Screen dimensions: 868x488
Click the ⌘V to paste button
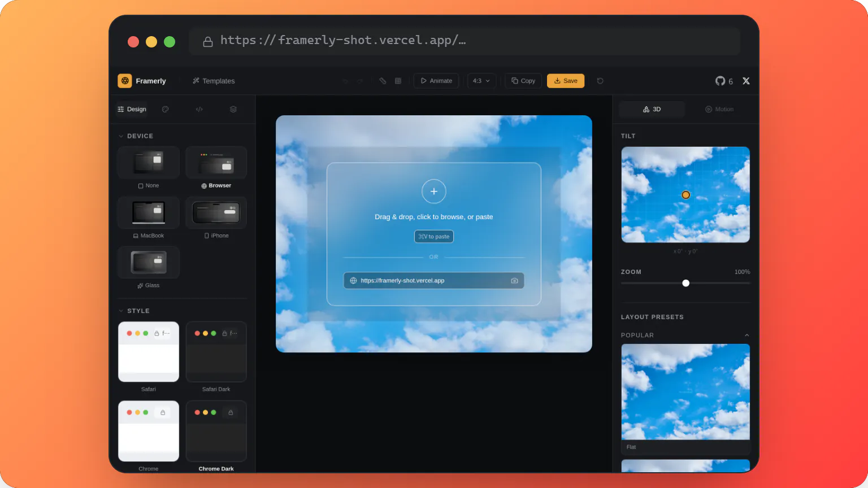click(x=434, y=237)
